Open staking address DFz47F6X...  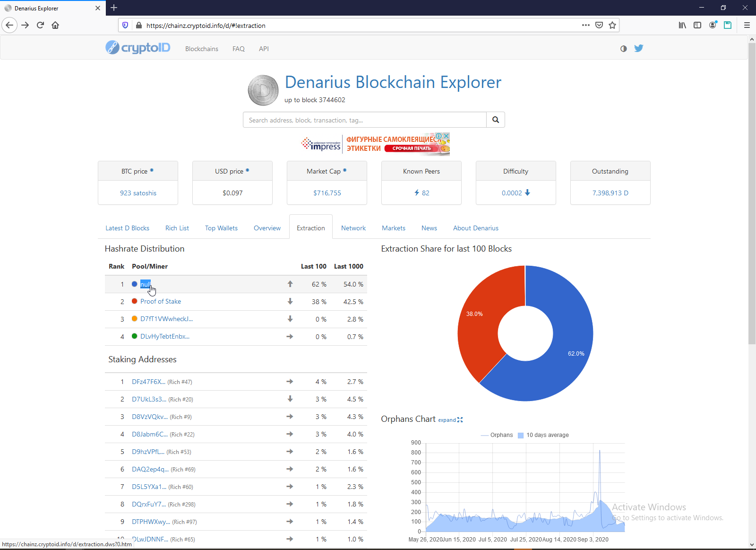[148, 382]
